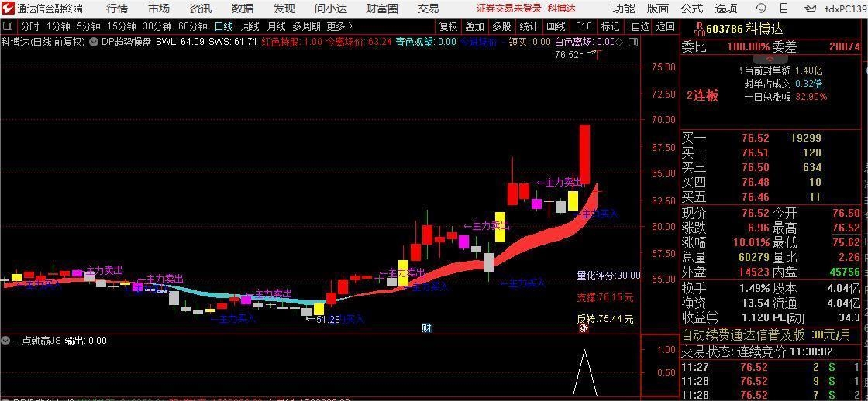The height and width of the screenshot is (401, 868).
Task: Open the 发现 menu
Action: click(284, 9)
